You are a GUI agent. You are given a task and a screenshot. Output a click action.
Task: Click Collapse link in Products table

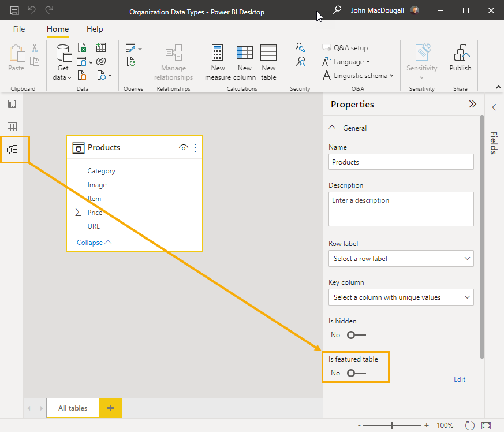pyautogui.click(x=94, y=242)
